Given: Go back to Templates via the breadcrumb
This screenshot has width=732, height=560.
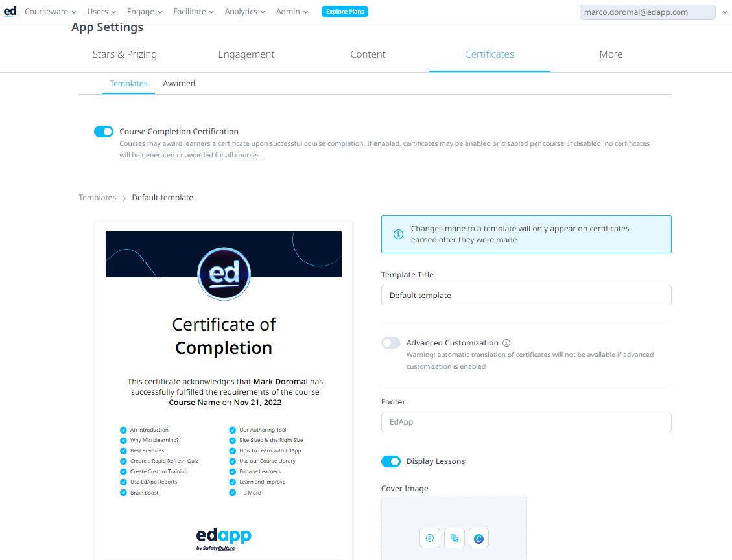Looking at the screenshot, I should pyautogui.click(x=97, y=198).
